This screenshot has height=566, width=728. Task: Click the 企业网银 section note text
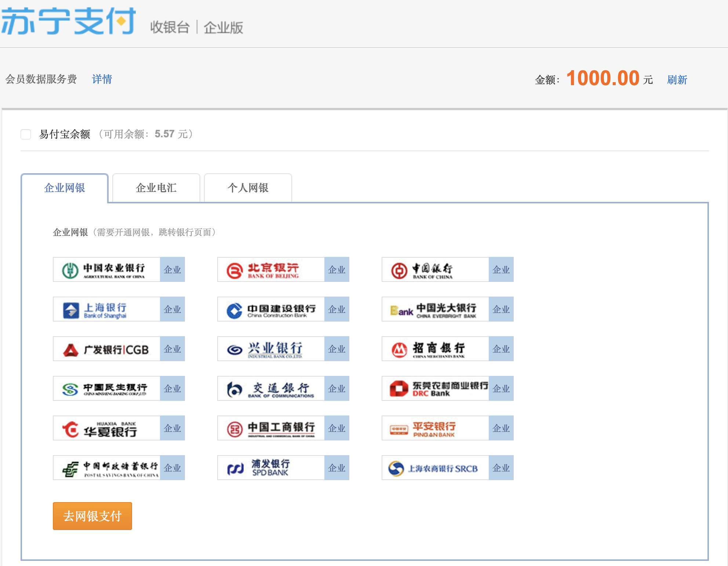click(135, 232)
